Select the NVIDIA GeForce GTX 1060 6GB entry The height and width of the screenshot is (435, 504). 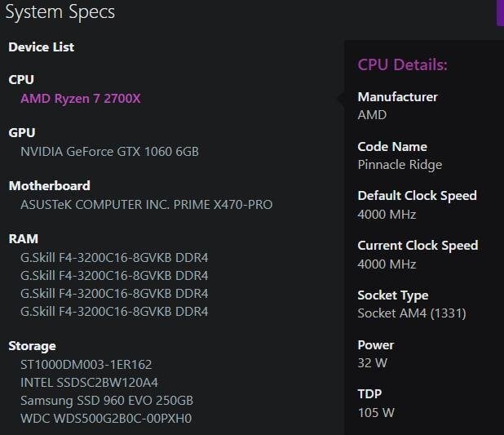tap(109, 152)
